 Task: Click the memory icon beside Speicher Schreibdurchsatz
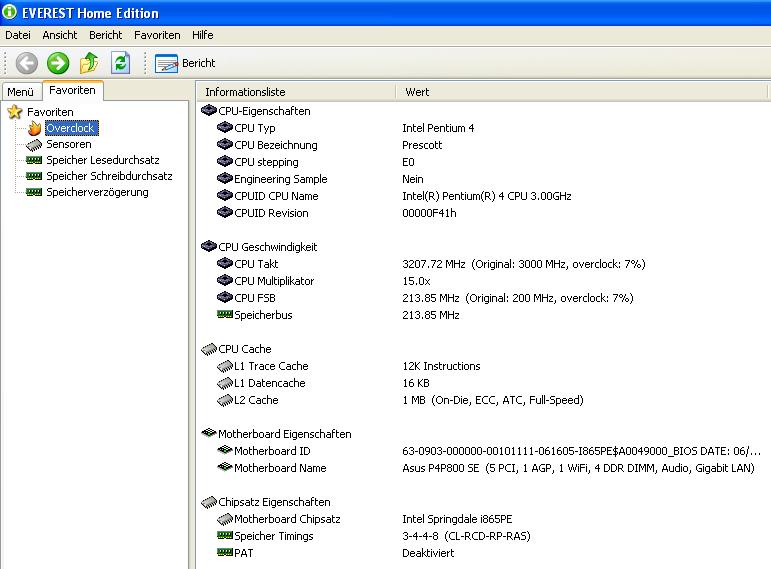[34, 176]
